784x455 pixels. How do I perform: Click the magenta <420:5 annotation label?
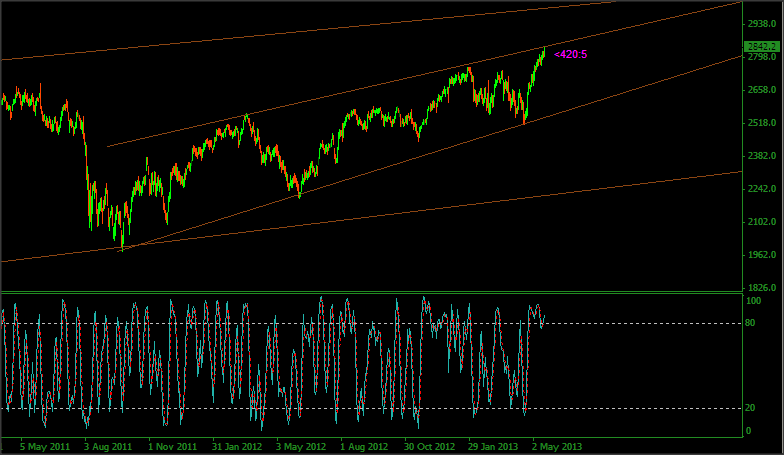tap(570, 54)
